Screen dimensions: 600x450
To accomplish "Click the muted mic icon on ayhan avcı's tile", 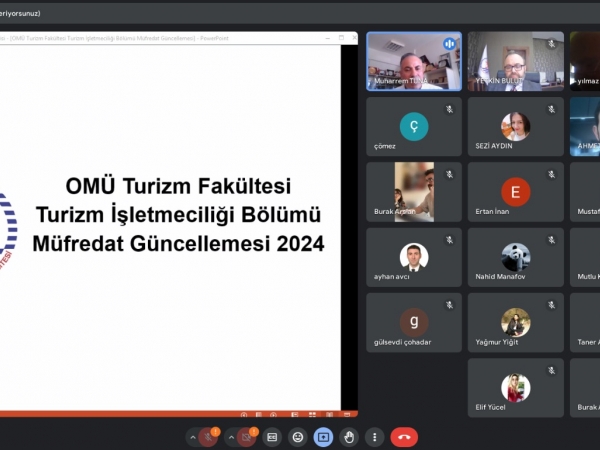I will [450, 240].
